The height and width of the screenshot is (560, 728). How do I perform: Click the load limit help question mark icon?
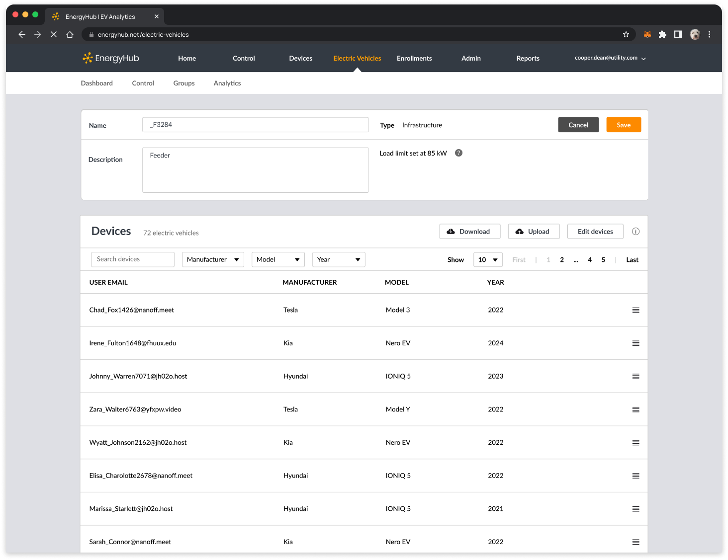click(x=458, y=153)
